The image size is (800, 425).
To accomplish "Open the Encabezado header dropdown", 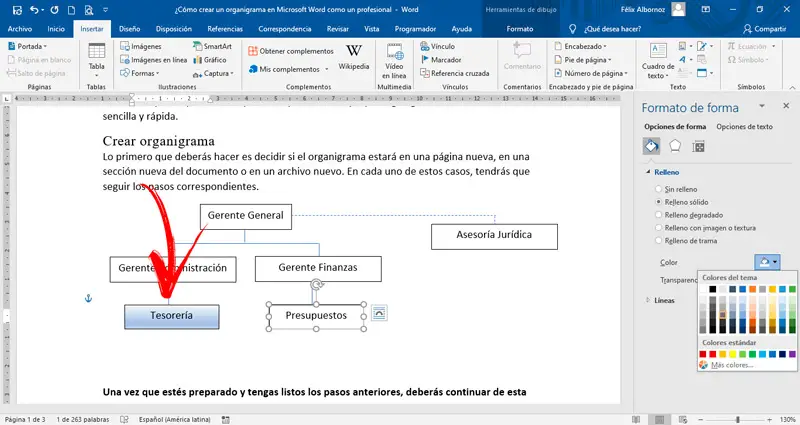I will point(581,46).
